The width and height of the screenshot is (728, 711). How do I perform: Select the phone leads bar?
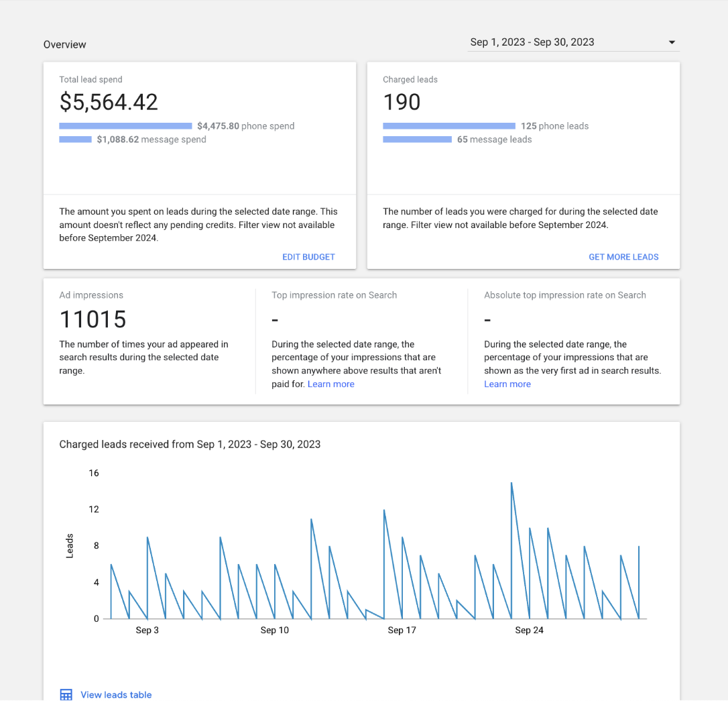pyautogui.click(x=449, y=126)
